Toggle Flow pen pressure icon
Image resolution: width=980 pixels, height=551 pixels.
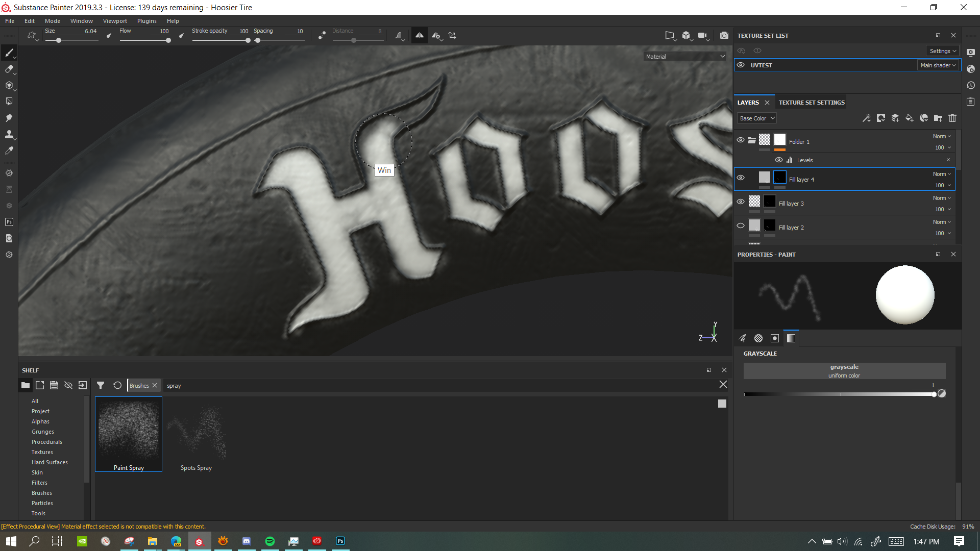pyautogui.click(x=181, y=36)
